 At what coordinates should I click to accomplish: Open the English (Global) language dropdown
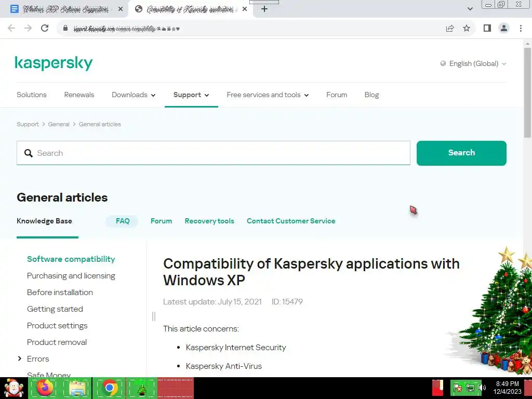pos(474,64)
